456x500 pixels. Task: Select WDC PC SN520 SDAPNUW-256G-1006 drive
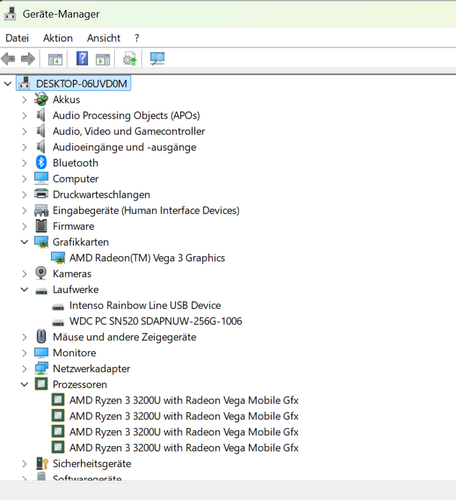point(156,321)
